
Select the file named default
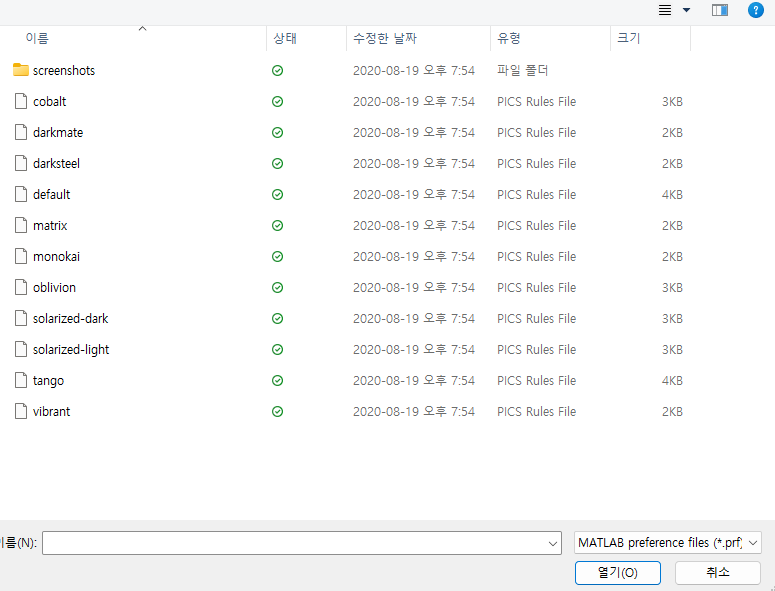click(51, 194)
